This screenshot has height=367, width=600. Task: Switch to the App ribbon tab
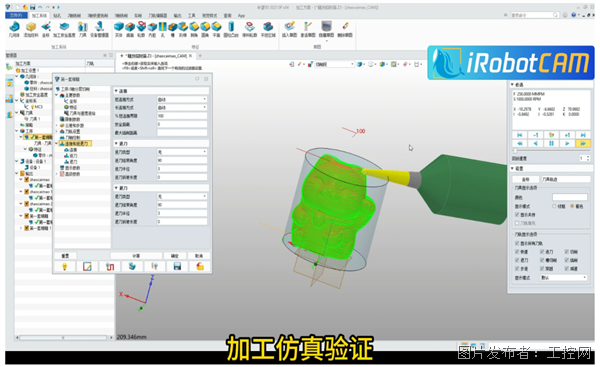point(241,16)
